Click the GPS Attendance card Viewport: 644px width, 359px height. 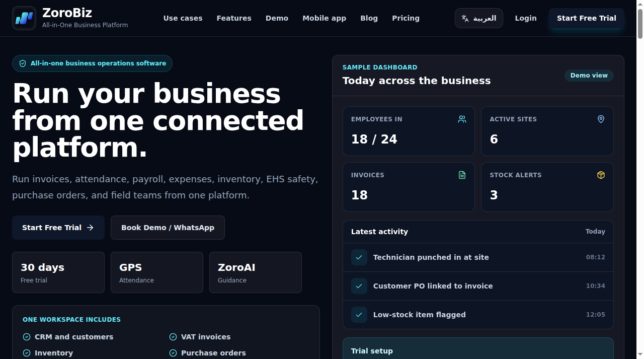[157, 272]
